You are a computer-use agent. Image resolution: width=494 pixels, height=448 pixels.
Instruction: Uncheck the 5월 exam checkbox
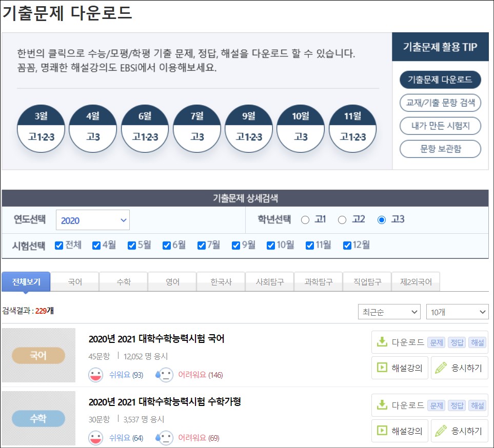(x=132, y=245)
